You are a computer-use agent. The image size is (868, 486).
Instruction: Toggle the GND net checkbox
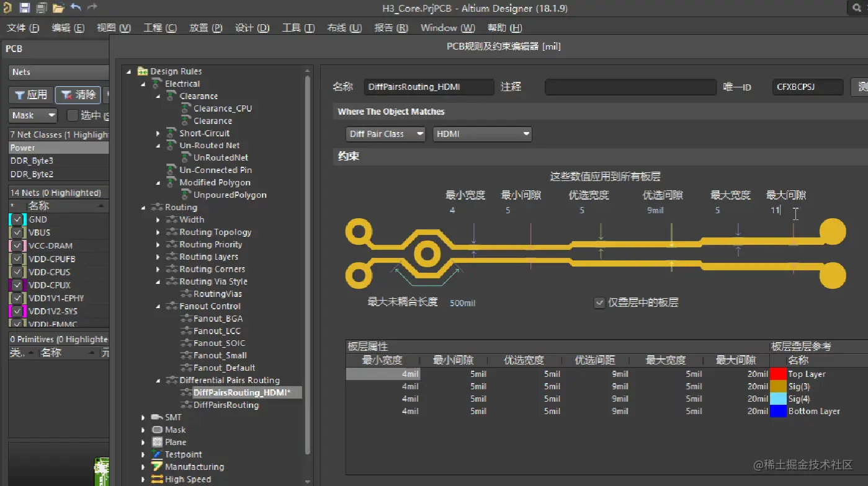click(17, 219)
